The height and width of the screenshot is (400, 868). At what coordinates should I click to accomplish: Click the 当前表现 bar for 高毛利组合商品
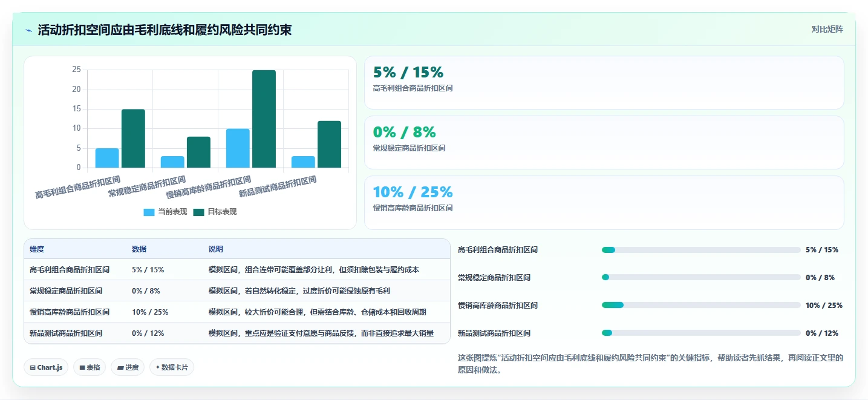point(107,158)
